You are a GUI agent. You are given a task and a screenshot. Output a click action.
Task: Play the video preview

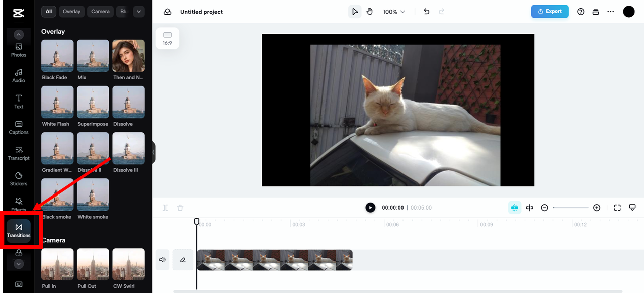coord(370,208)
